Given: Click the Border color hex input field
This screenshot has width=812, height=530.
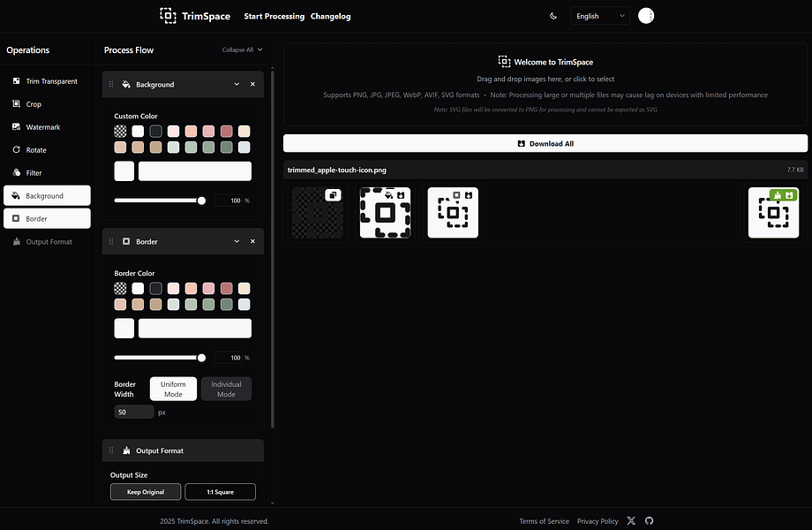Looking at the screenshot, I should [x=195, y=328].
